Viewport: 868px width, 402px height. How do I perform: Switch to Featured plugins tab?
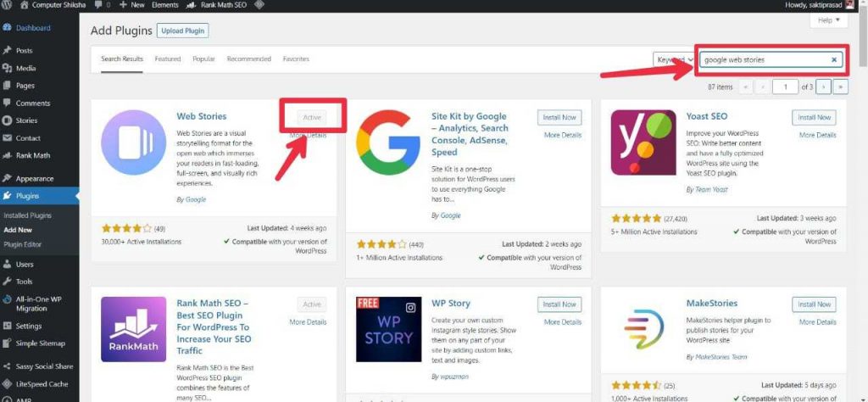tap(168, 59)
